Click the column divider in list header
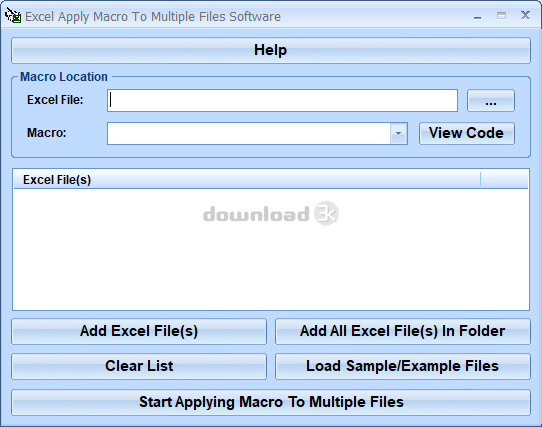 point(480,179)
